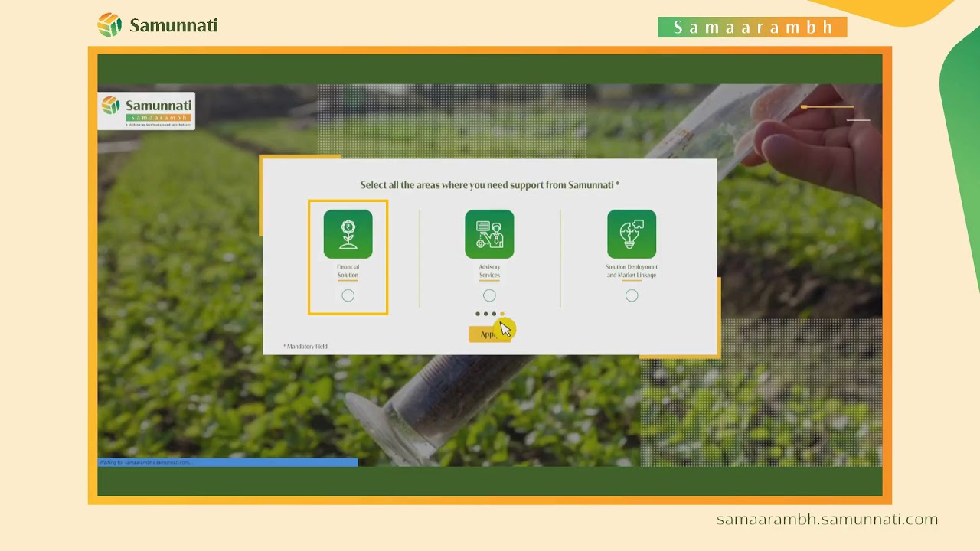Click the Samunnati Samaarambh logo in page
The image size is (980, 551).
146,111
